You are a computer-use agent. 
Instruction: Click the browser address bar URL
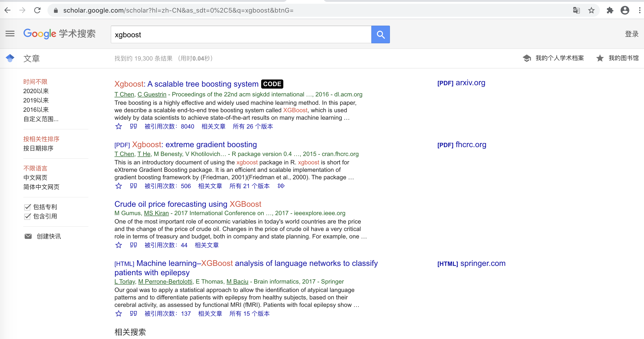tap(178, 10)
